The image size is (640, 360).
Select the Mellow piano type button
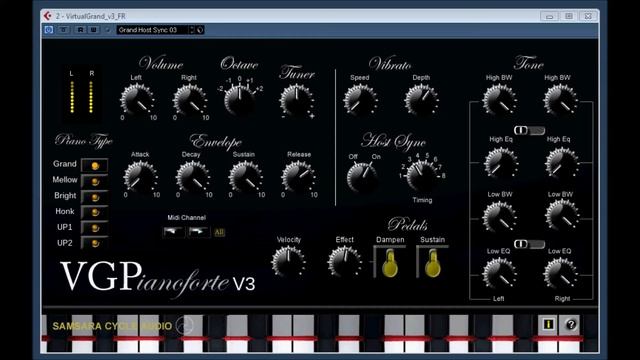[x=95, y=181]
